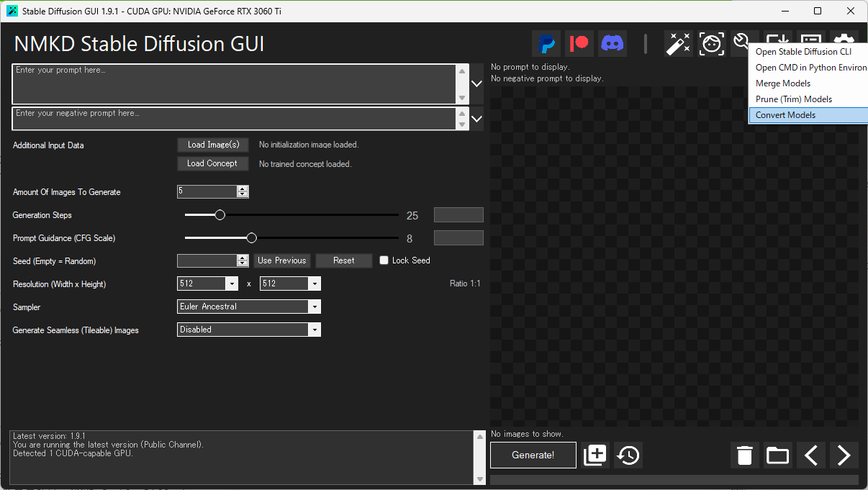Click the Load Concept button
This screenshot has width=868, height=490.
[x=213, y=163]
